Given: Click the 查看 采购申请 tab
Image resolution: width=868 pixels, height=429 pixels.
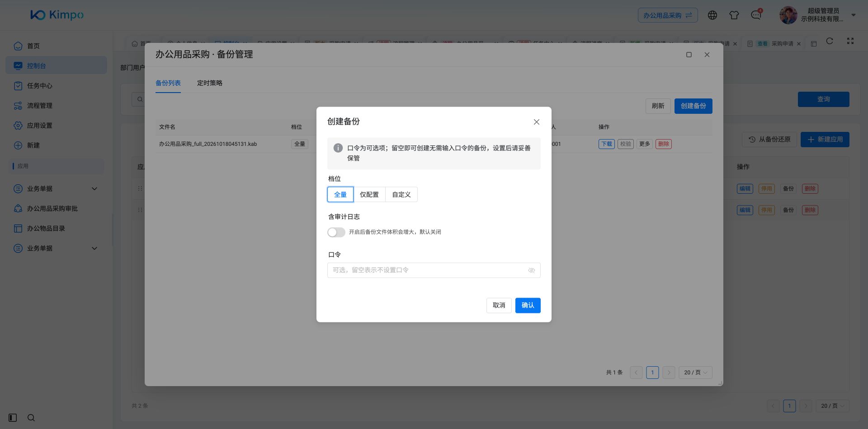Looking at the screenshot, I should click(x=775, y=44).
